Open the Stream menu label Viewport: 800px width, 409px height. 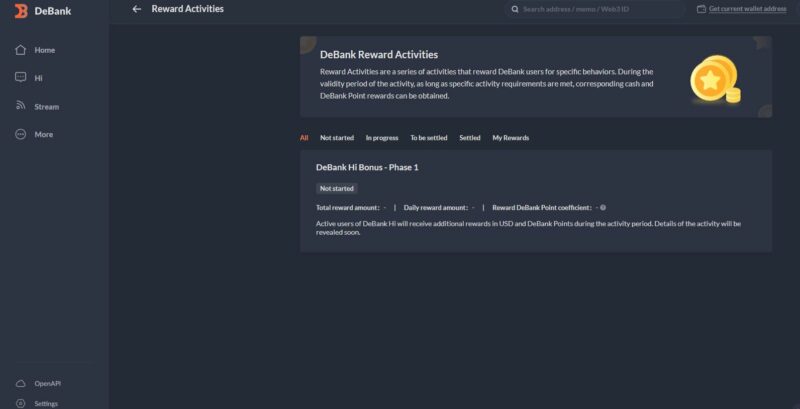click(x=46, y=107)
